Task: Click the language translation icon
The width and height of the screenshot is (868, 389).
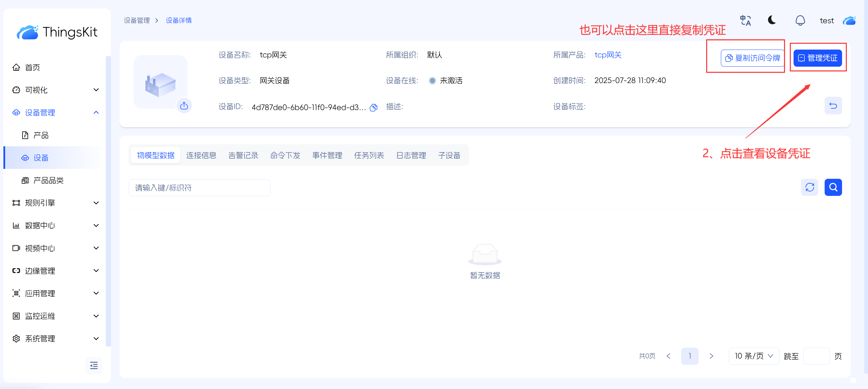Action: click(x=745, y=21)
